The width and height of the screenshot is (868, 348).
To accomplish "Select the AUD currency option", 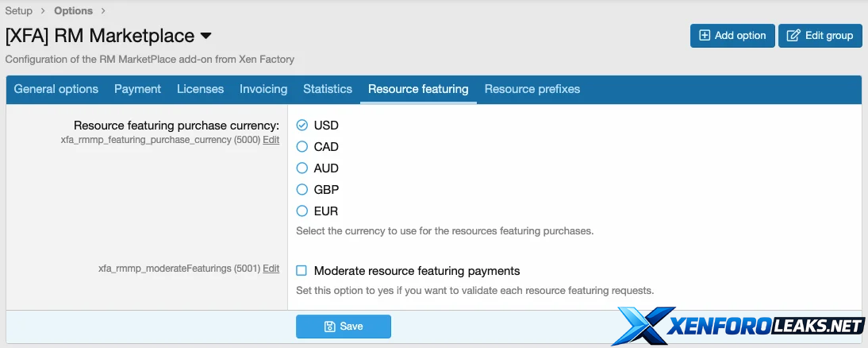I will coord(301,168).
